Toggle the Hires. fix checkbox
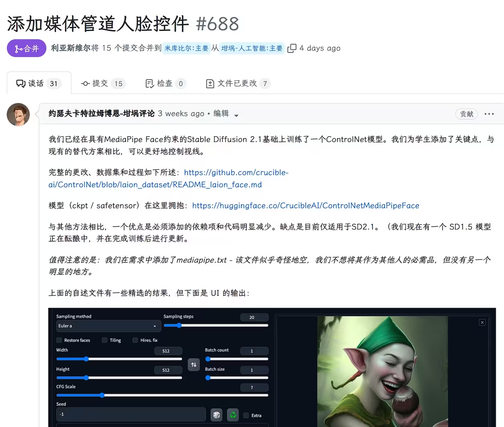The height and width of the screenshot is (427, 504). pos(135,340)
